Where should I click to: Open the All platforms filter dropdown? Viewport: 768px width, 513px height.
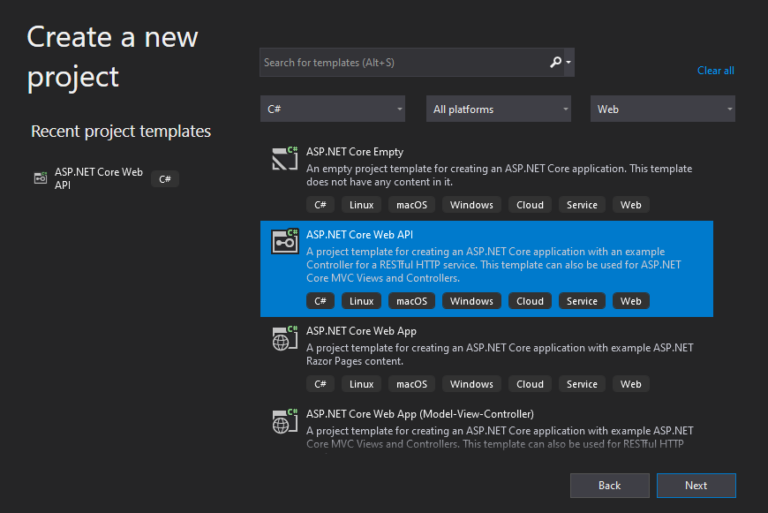tap(498, 109)
